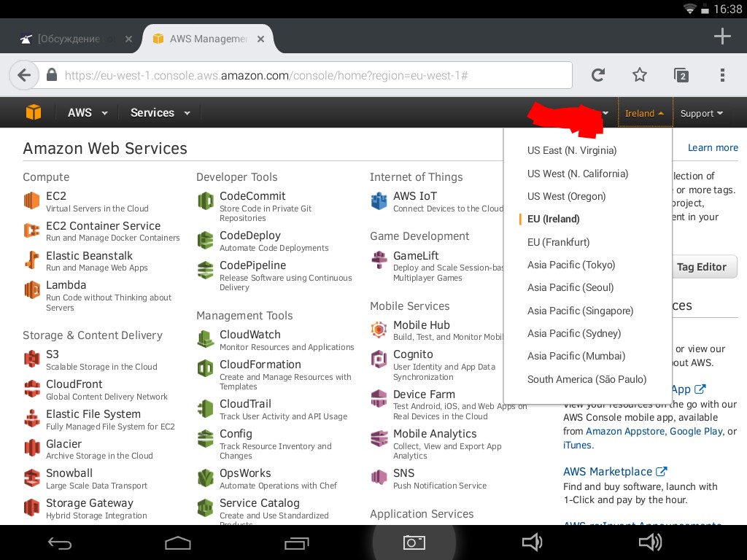747x560 pixels.
Task: Bookmark the page with the star icon
Action: (x=639, y=75)
